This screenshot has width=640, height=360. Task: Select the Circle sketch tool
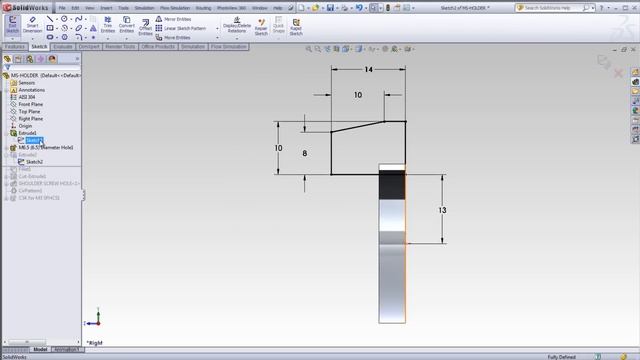[64, 19]
